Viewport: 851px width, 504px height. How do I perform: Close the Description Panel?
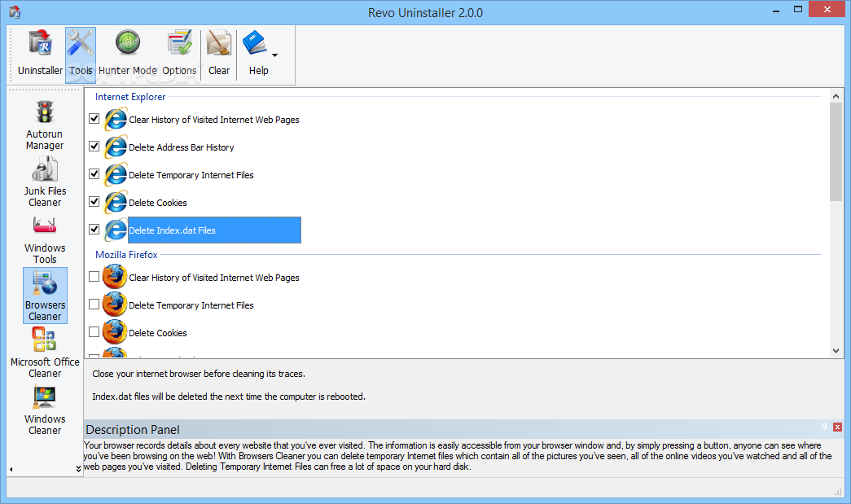(x=837, y=427)
